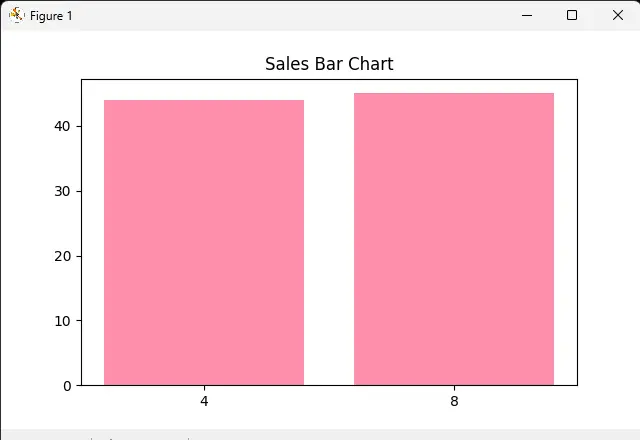Minimize the Figure 1 window

coord(526,15)
